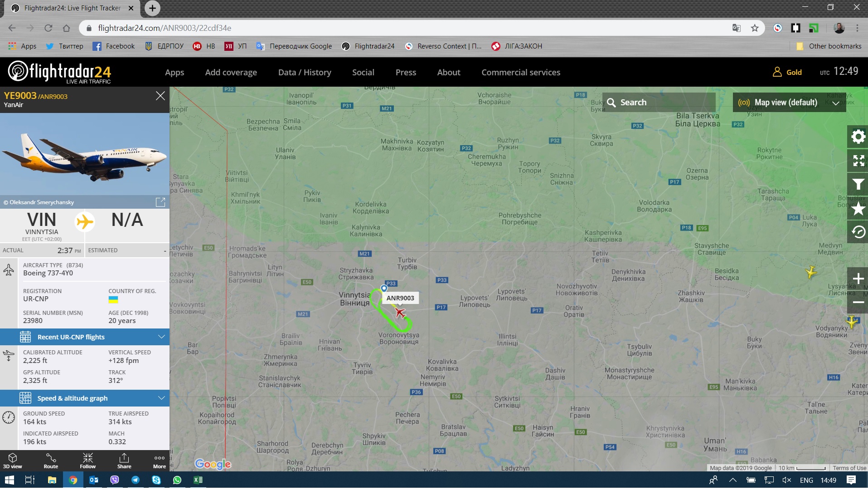Image resolution: width=868 pixels, height=490 pixels.
Task: Click the Gold account link
Action: (x=787, y=73)
